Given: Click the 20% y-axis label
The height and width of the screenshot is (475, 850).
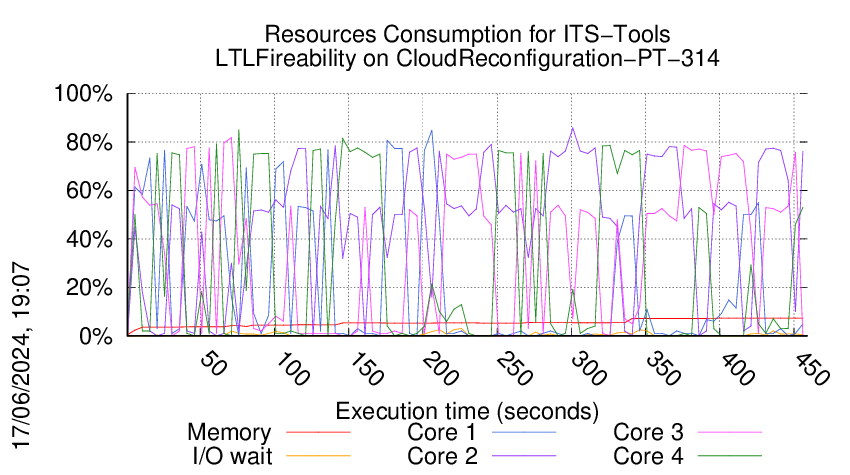Looking at the screenshot, I should pyautogui.click(x=89, y=287).
